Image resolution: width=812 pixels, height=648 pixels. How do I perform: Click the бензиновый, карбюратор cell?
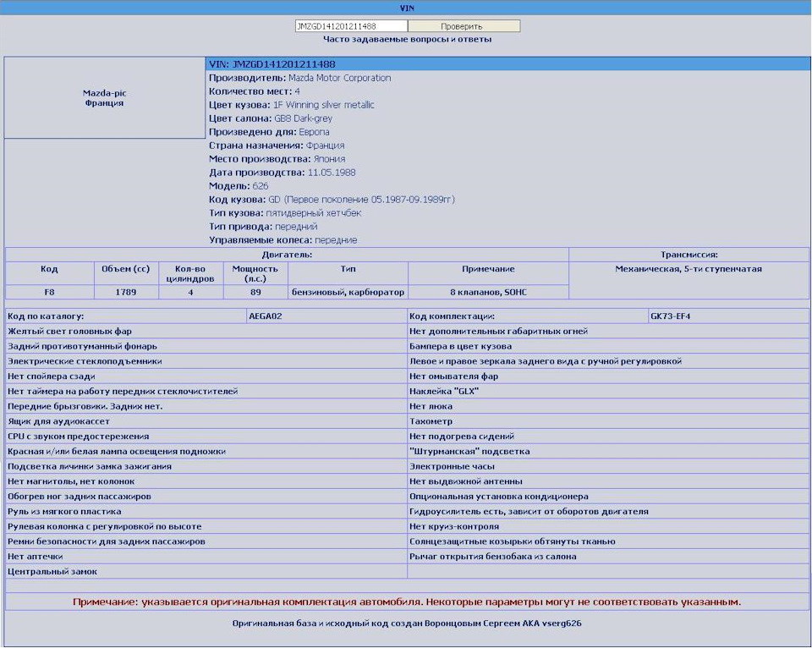pos(348,292)
